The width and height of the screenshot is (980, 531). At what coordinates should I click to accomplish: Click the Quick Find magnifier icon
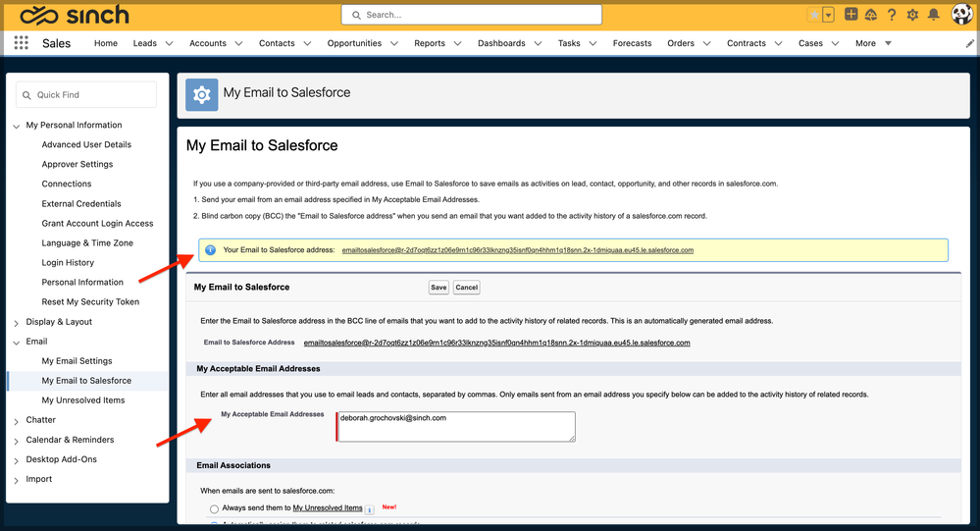(x=26, y=95)
